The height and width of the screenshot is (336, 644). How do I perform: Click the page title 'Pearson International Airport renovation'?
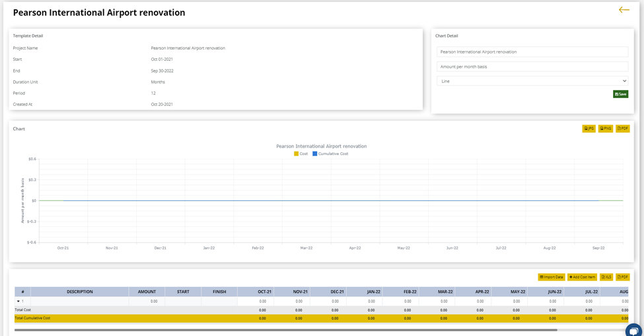99,13
